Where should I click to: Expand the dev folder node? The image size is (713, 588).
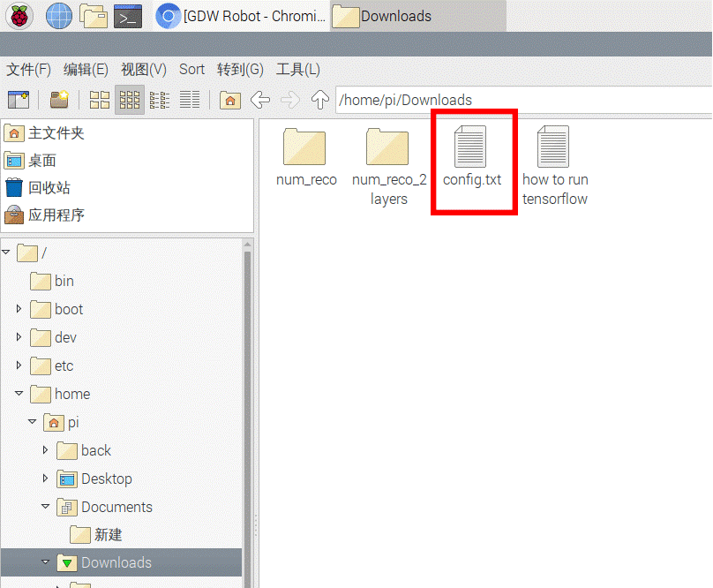(x=19, y=337)
